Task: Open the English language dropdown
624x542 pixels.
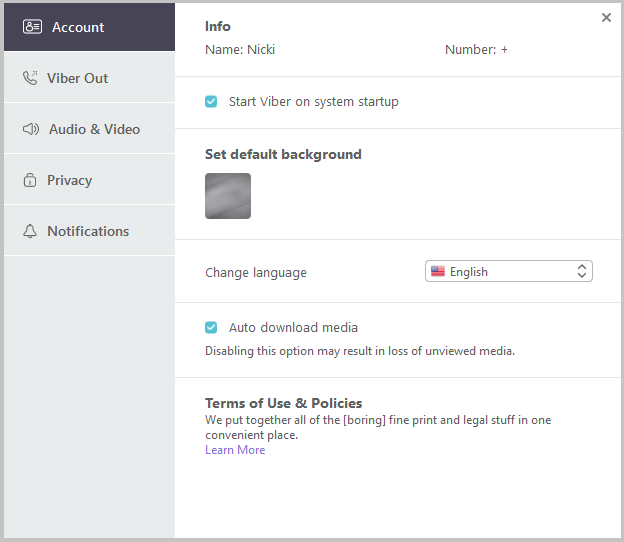Action: (x=508, y=271)
